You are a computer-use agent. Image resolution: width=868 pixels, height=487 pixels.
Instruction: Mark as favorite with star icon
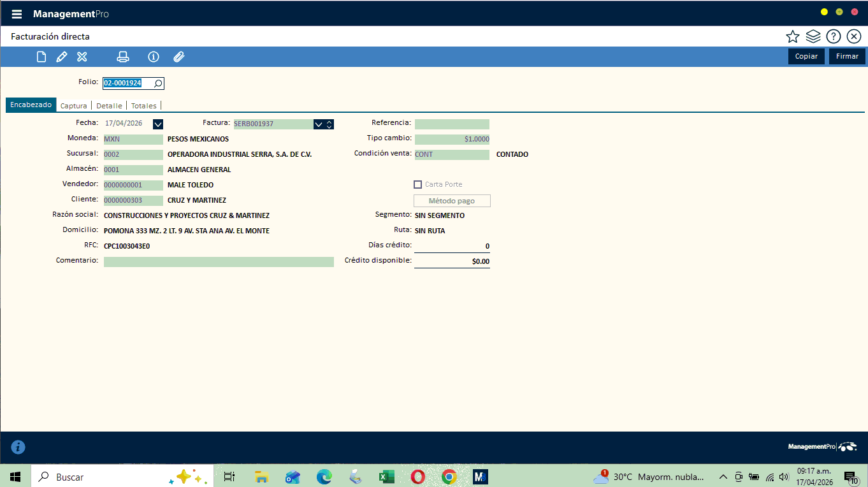pyautogui.click(x=792, y=36)
